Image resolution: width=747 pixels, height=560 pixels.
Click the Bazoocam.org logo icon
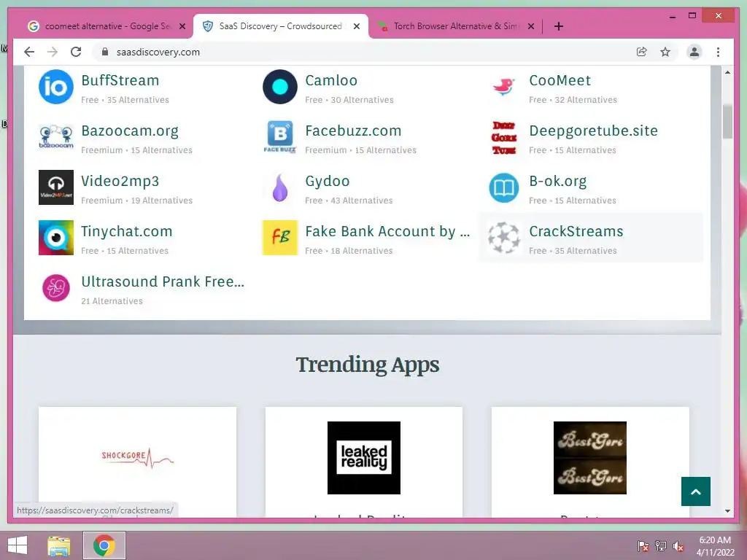55,137
